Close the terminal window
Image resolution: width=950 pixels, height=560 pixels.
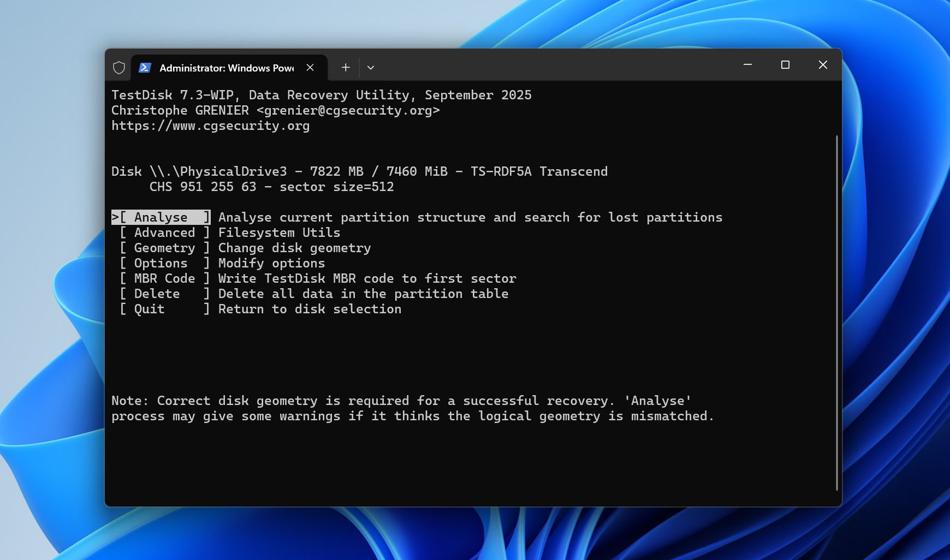point(823,65)
